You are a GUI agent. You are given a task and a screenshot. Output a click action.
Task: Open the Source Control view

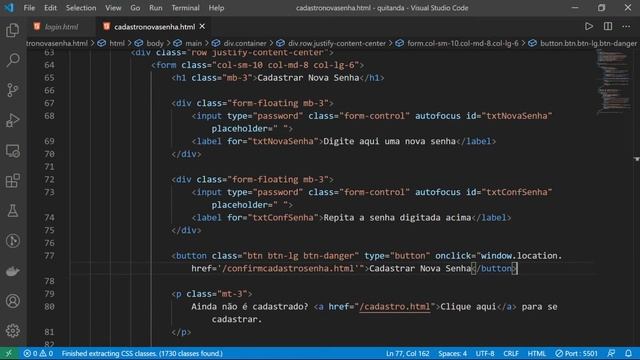click(13, 90)
